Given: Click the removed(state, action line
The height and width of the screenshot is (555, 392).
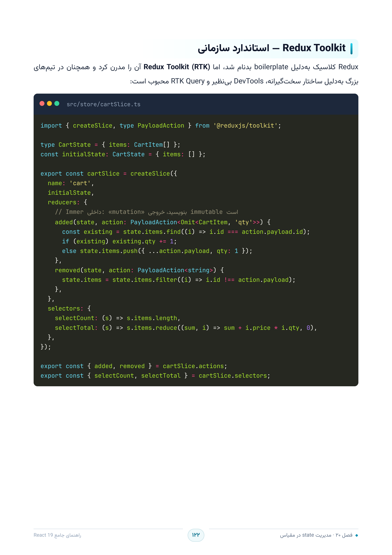Looking at the screenshot, I should [139, 270].
